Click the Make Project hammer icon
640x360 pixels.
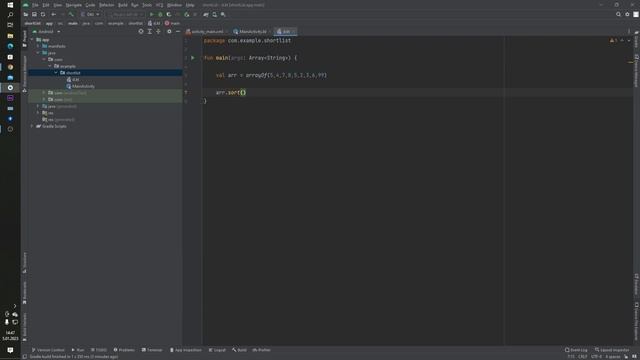71,14
